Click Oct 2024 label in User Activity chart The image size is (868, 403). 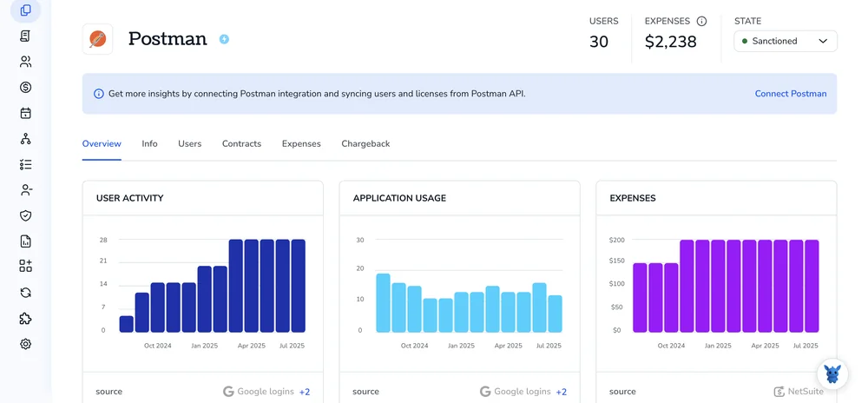(x=158, y=346)
